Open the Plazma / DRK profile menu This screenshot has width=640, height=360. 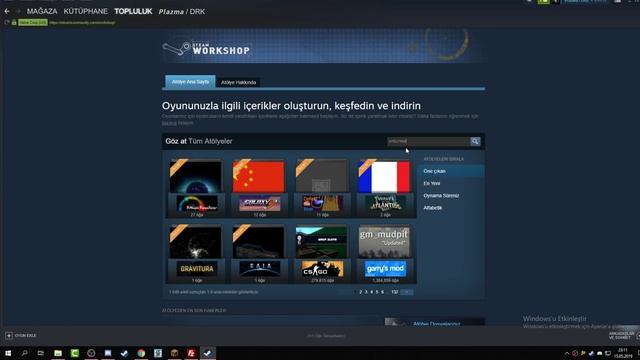pyautogui.click(x=182, y=11)
